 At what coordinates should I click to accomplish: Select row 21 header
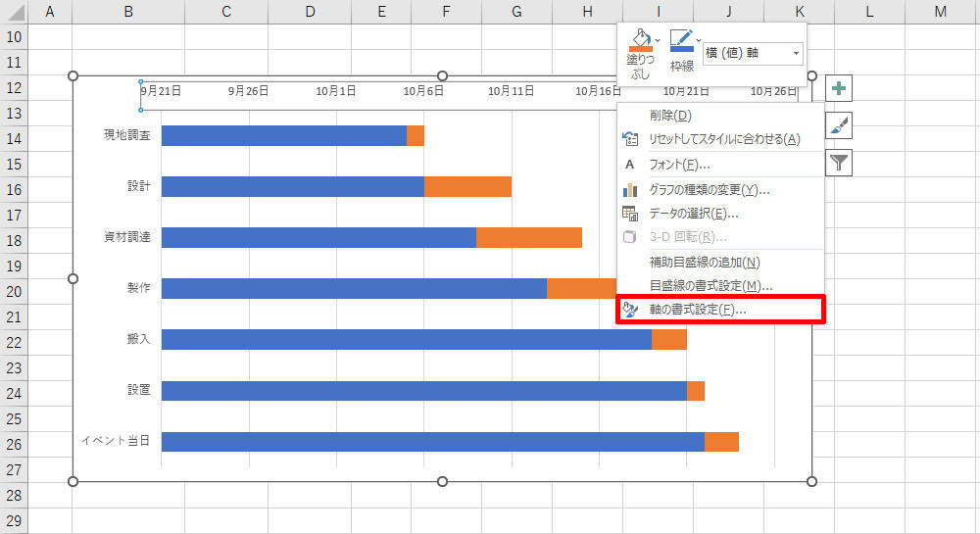coord(14,317)
